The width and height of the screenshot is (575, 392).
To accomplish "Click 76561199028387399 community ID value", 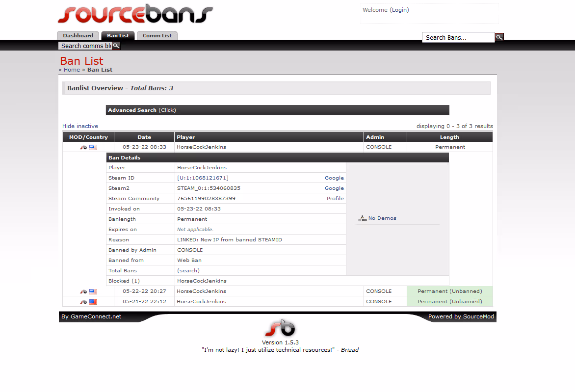I will [x=206, y=198].
